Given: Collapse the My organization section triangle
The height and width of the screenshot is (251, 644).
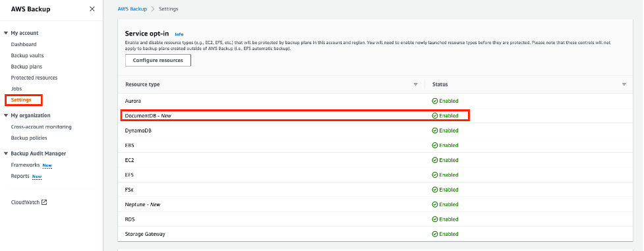Looking at the screenshot, I should click(6, 116).
